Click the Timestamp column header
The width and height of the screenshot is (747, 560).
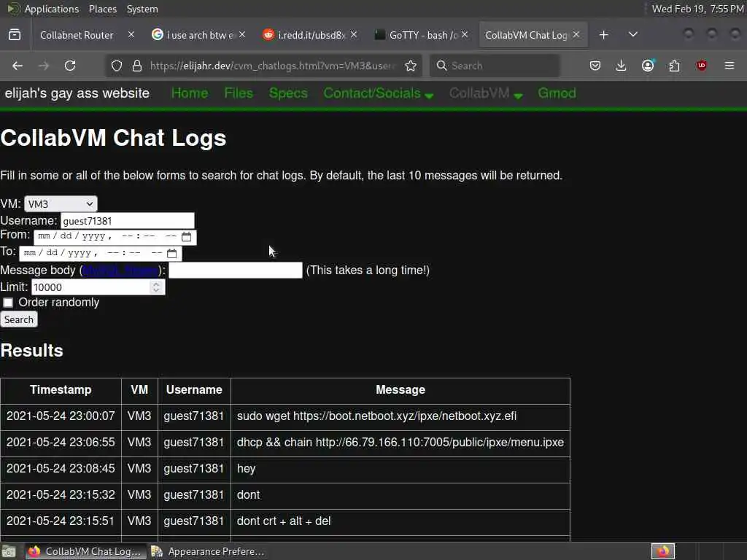[61, 390]
